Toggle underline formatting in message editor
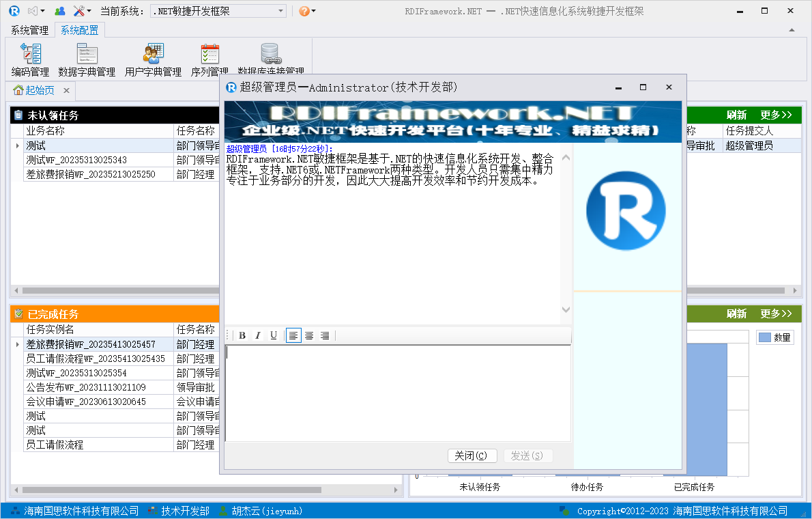The height and width of the screenshot is (519, 812). click(x=274, y=335)
